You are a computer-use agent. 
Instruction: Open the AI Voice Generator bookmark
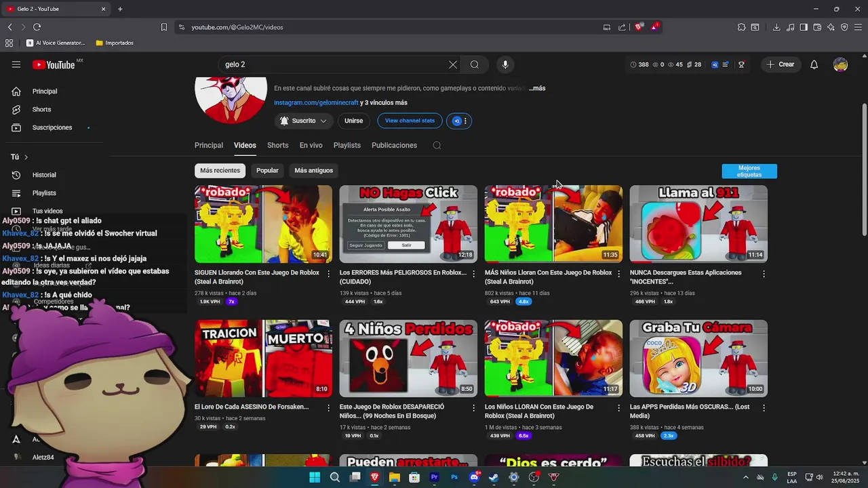56,43
